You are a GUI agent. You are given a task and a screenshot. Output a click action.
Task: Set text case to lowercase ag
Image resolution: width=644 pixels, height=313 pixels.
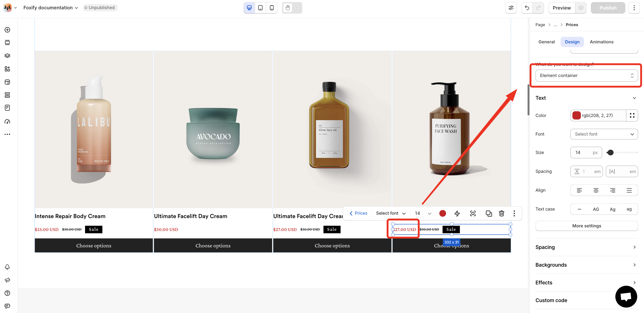tap(629, 209)
